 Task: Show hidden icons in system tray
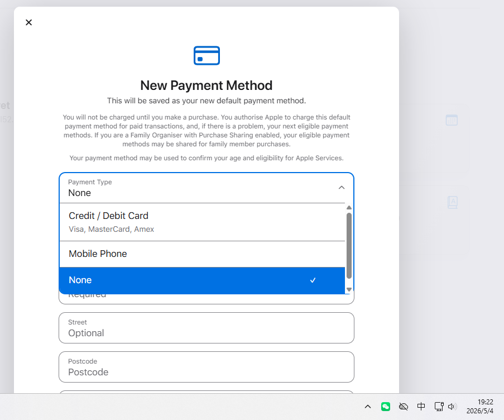tap(368, 407)
